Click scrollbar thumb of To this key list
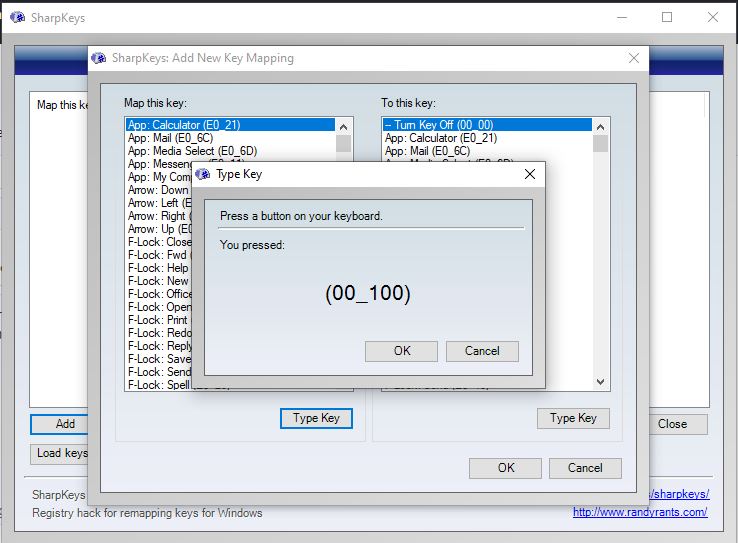 point(601,144)
